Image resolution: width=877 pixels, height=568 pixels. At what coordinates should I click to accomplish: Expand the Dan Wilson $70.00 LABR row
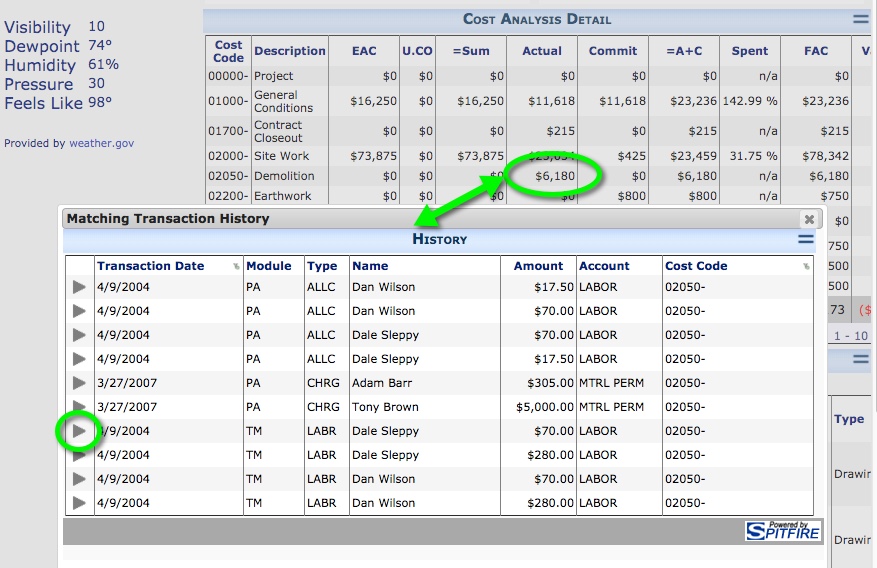click(x=79, y=479)
